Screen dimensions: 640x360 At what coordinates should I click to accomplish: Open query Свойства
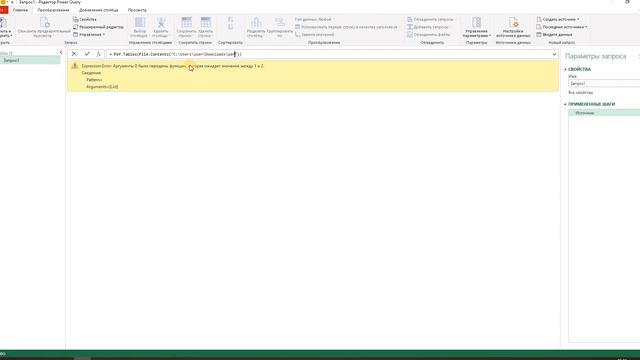pyautogui.click(x=85, y=19)
